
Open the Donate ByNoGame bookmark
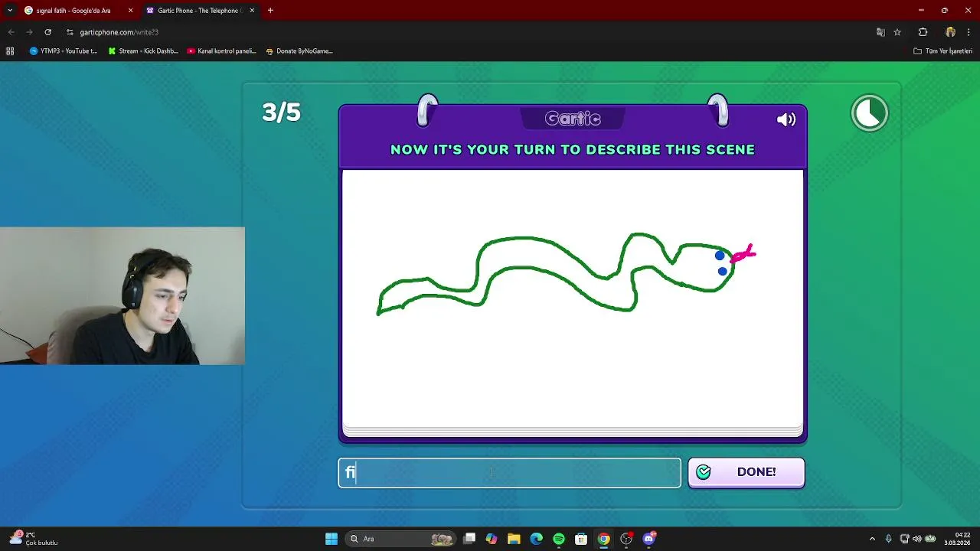[299, 51]
